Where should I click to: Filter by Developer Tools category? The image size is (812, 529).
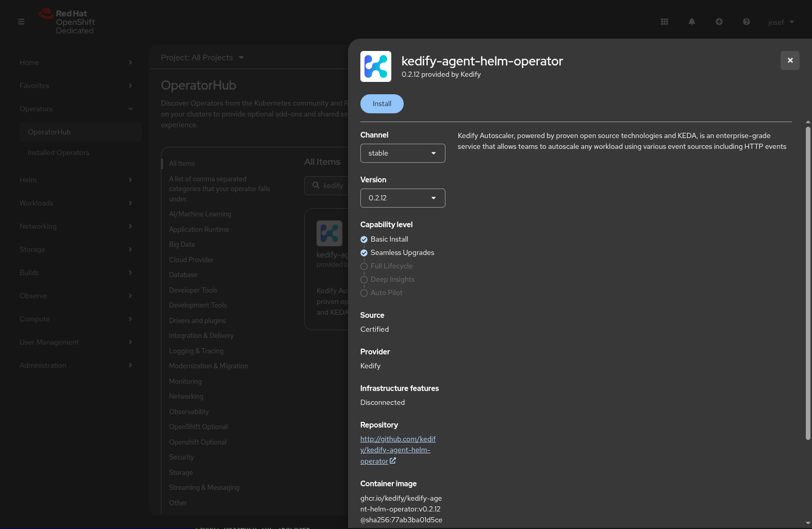pyautogui.click(x=193, y=290)
